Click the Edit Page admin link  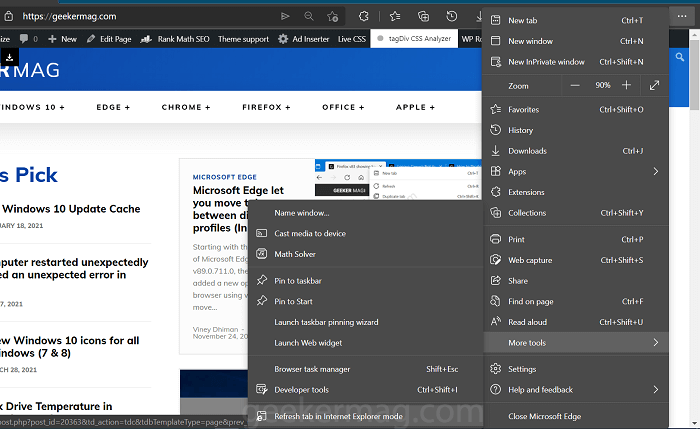[x=109, y=39]
